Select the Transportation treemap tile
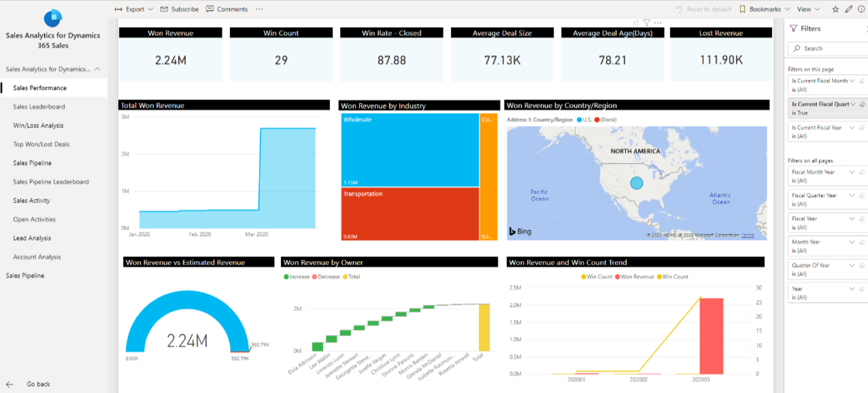This screenshot has height=393, width=868. tap(410, 214)
